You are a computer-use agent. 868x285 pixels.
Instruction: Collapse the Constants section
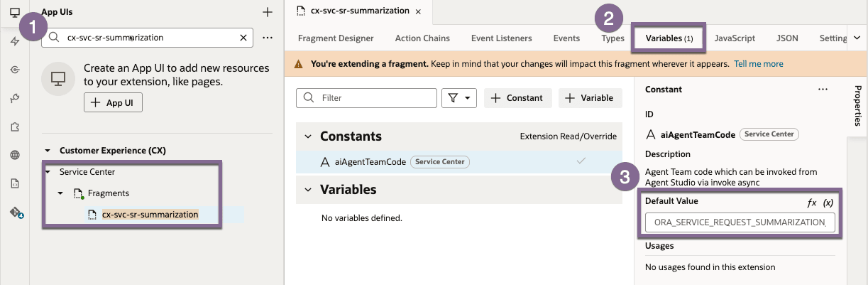(308, 136)
